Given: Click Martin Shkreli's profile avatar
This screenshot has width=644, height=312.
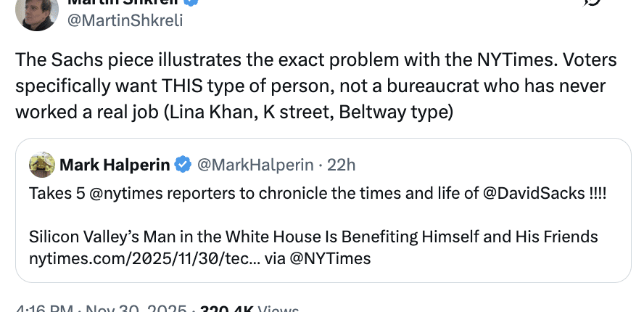Looking at the screenshot, I should 36,11.
